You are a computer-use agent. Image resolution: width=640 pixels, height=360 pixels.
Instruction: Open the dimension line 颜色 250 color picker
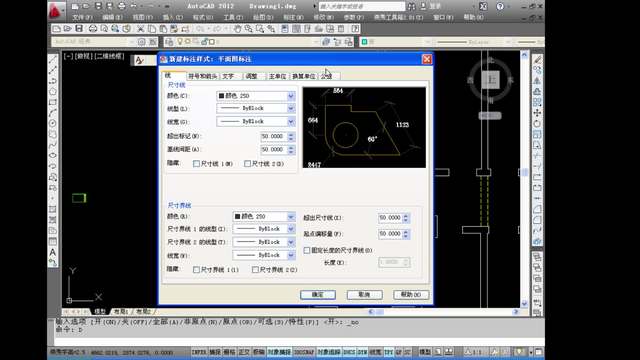[256, 96]
